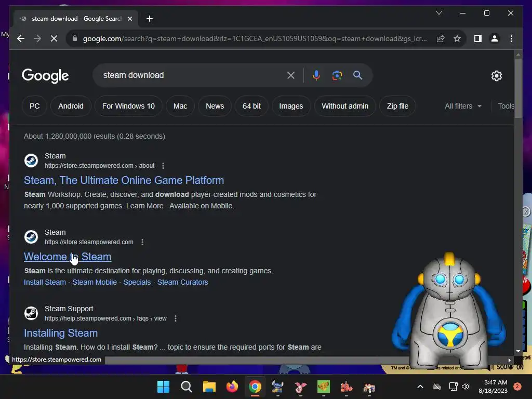This screenshot has height=399, width=532.
Task: Filter results by PC
Action: (x=34, y=106)
